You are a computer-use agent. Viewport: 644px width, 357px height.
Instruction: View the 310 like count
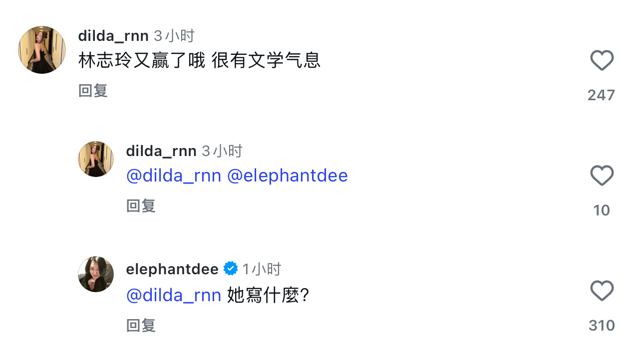pyautogui.click(x=602, y=326)
